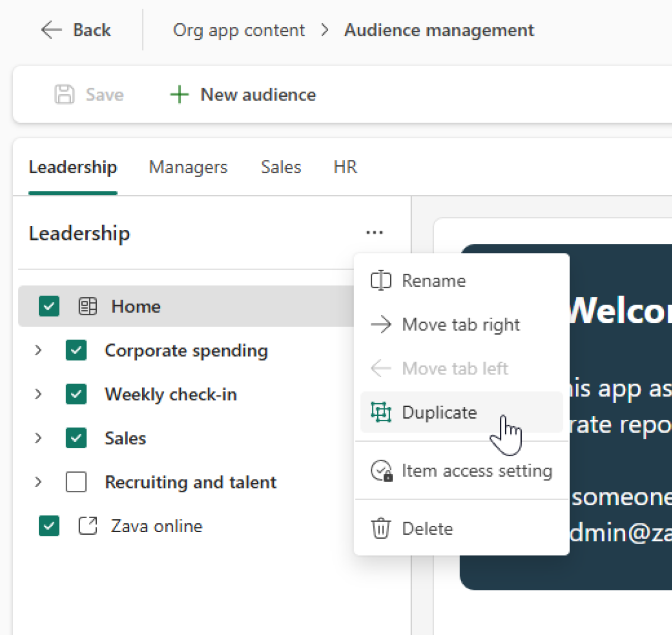Click the Item access setting icon
672x635 pixels.
(381, 471)
